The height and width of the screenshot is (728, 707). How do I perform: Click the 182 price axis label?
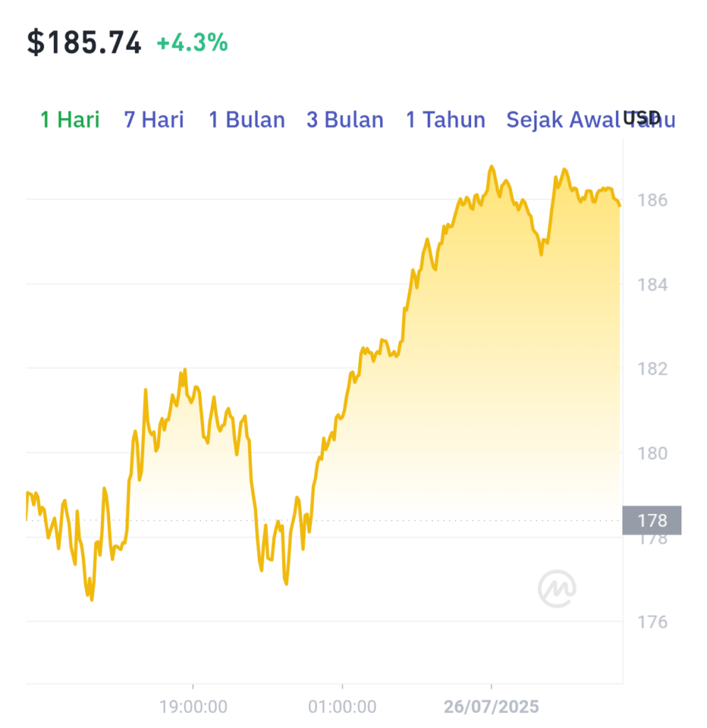coord(652,369)
